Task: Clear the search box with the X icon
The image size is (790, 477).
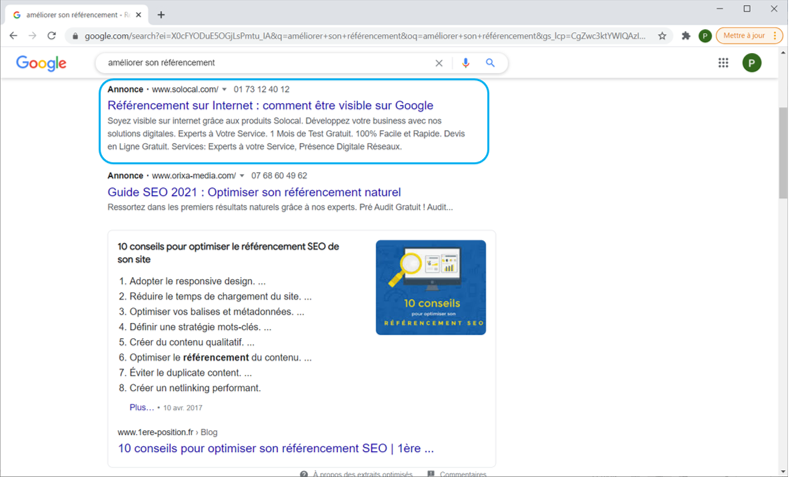Action: (x=439, y=63)
